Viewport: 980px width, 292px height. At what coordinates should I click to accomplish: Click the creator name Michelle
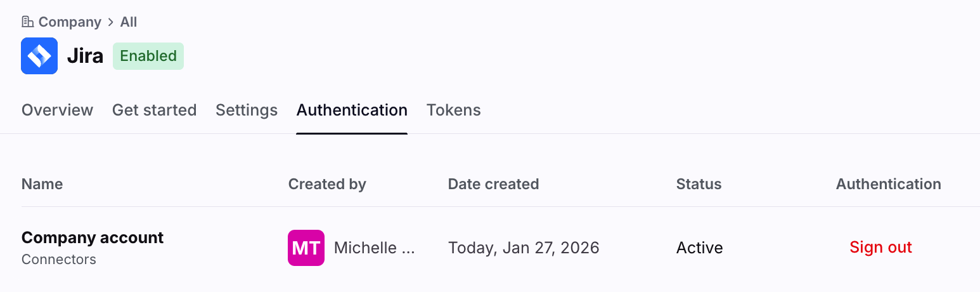pos(374,248)
